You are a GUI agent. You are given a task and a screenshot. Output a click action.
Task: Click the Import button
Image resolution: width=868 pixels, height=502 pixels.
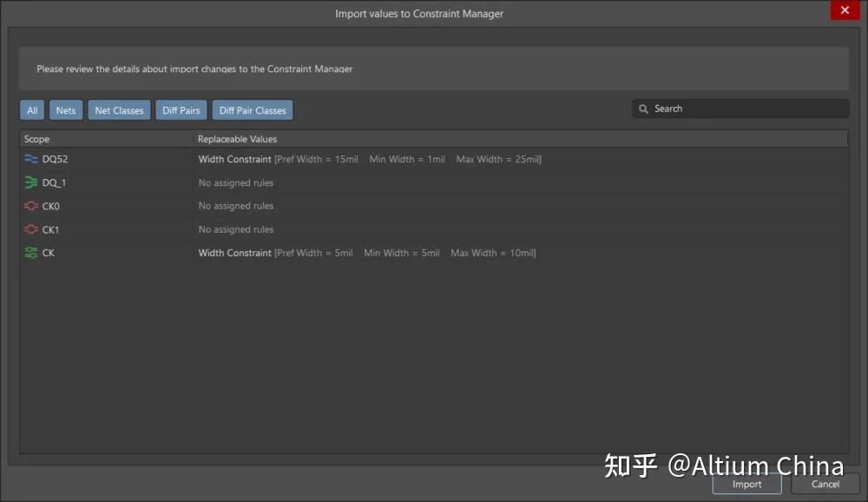point(746,484)
